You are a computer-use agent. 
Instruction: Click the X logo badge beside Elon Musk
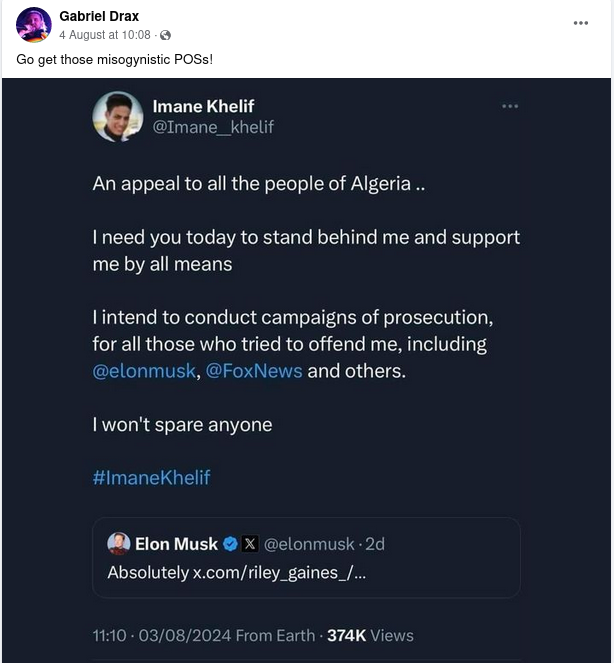coord(250,544)
